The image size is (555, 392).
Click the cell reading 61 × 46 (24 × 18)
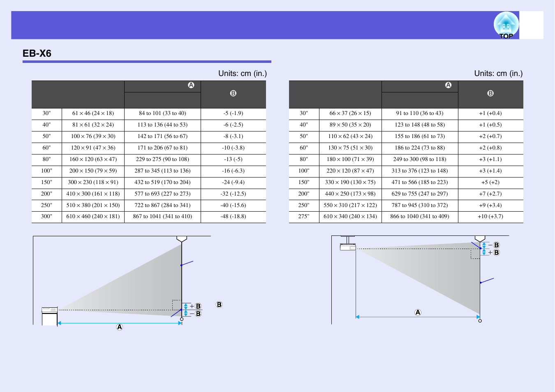tap(93, 113)
